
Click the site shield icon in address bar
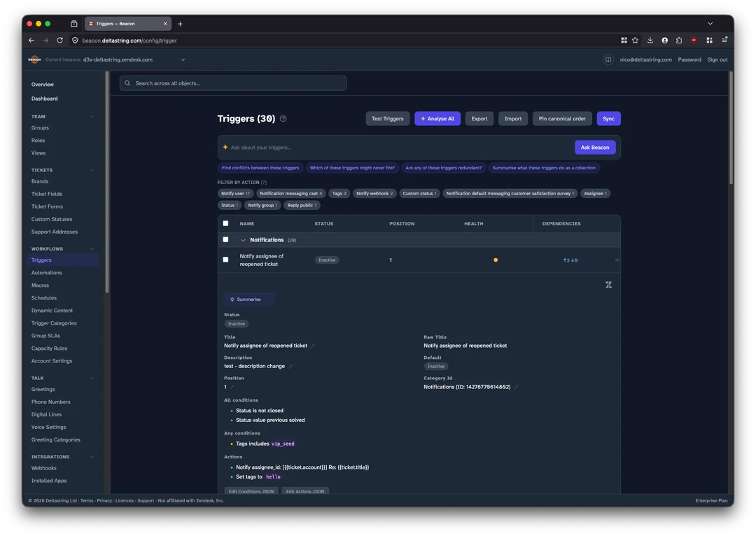(x=75, y=41)
